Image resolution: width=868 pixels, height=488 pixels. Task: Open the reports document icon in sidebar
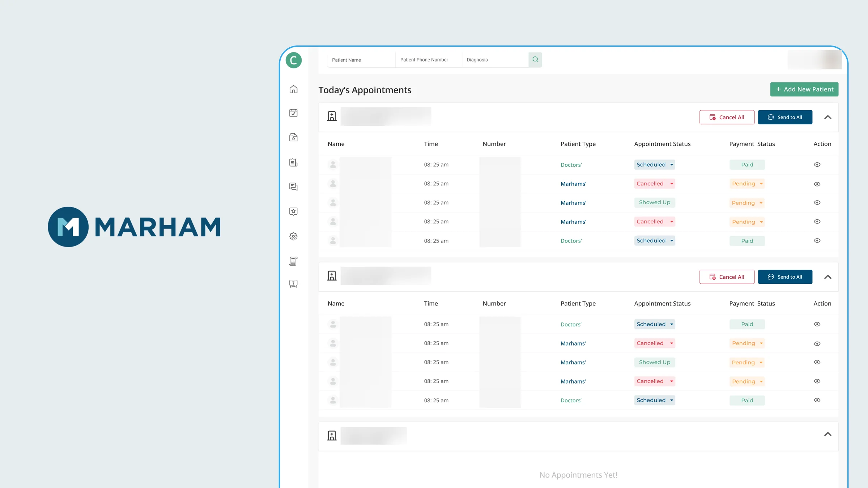point(293,163)
